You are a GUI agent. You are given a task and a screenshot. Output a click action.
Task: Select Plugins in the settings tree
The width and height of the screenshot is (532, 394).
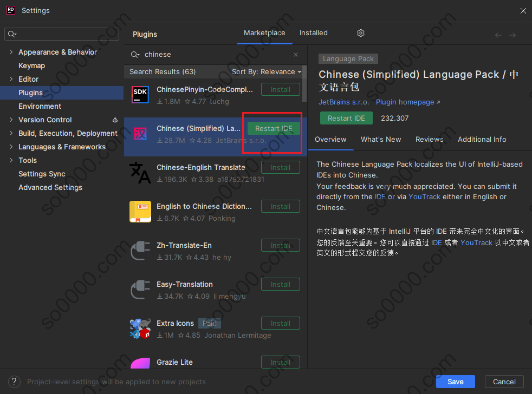coord(62,93)
